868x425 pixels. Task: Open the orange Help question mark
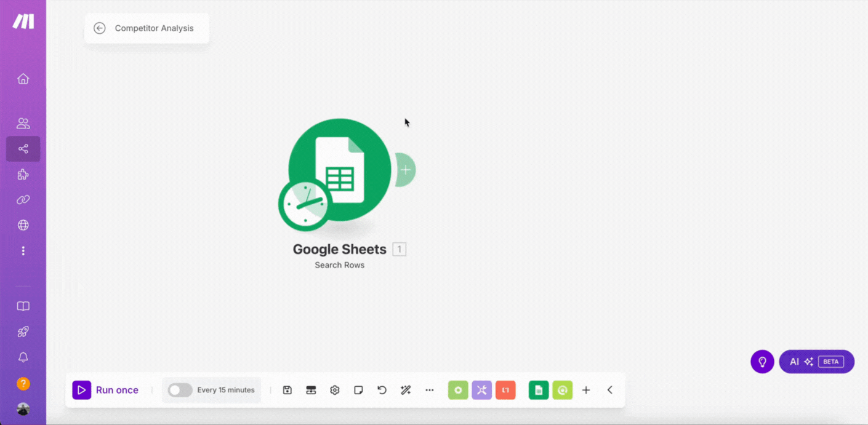click(x=23, y=384)
